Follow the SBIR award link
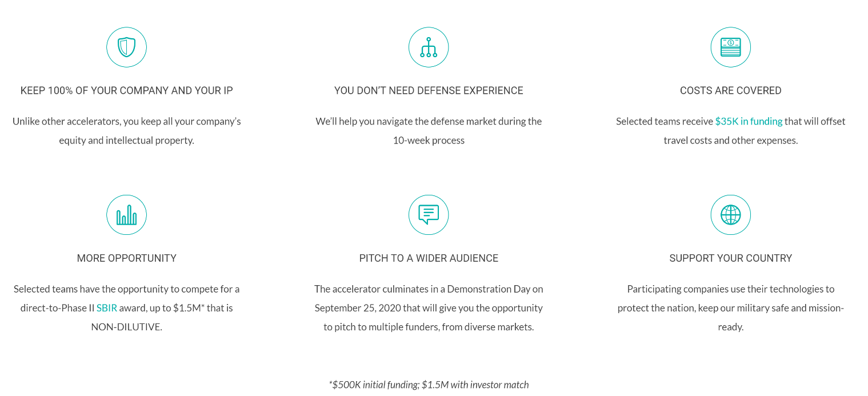868x396 pixels. coord(107,308)
